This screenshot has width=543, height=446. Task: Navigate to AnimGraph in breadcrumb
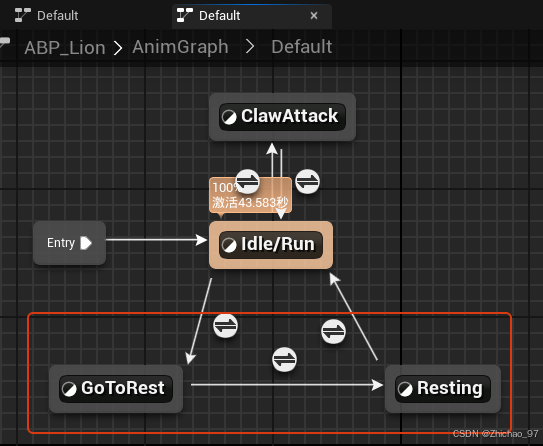(180, 47)
